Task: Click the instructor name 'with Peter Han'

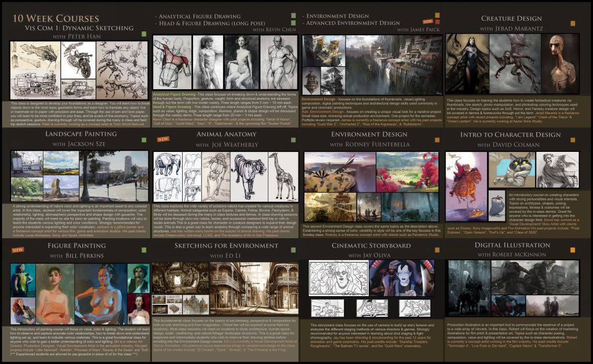Action: pyautogui.click(x=77, y=37)
